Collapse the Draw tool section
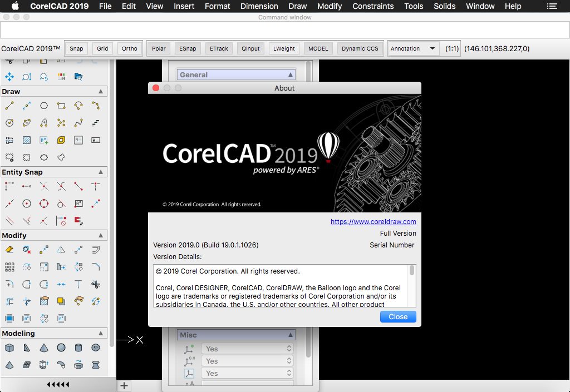570x392 pixels. coord(101,91)
